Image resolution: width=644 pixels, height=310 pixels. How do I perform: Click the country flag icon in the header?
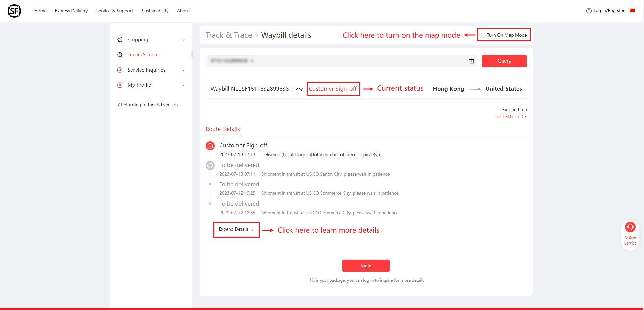click(633, 10)
